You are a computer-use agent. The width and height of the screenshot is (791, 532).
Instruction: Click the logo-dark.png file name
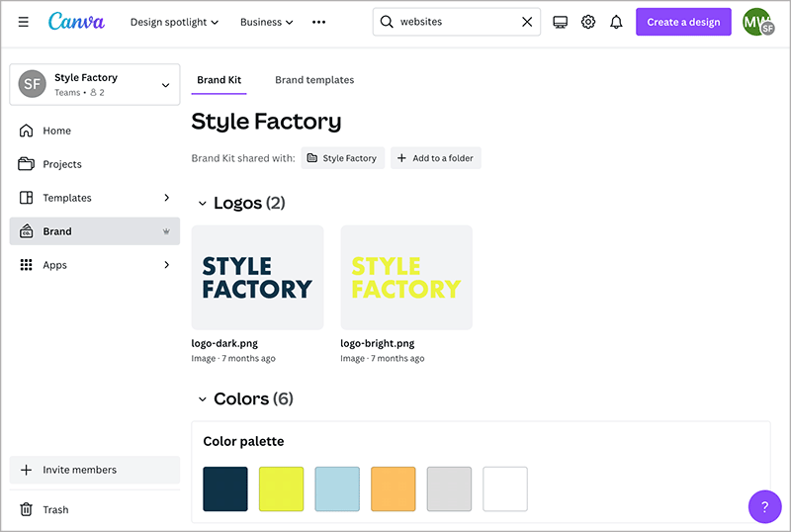tap(224, 343)
